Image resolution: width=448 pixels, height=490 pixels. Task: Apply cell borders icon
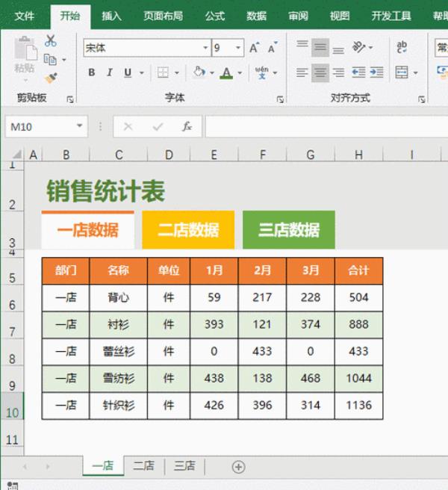[x=163, y=72]
